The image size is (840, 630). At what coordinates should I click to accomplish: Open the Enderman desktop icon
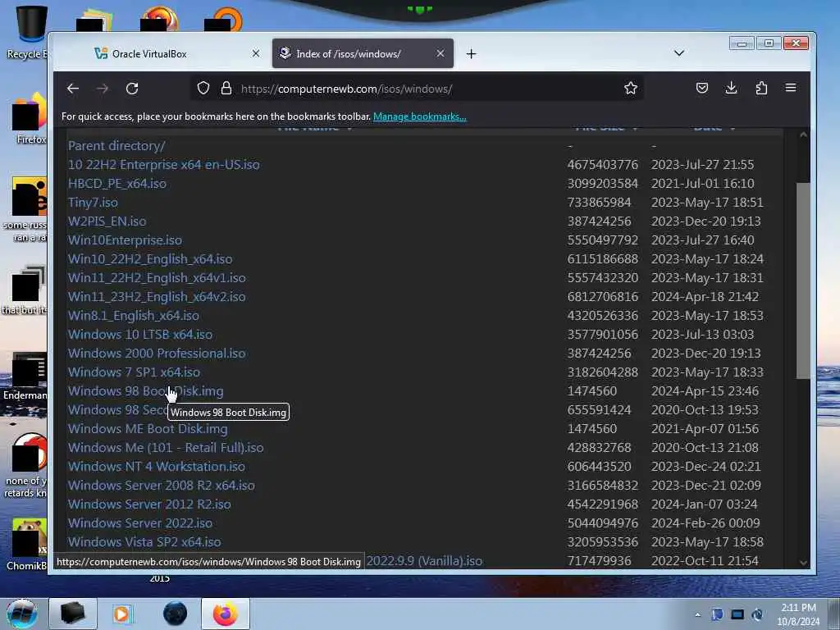(25, 377)
